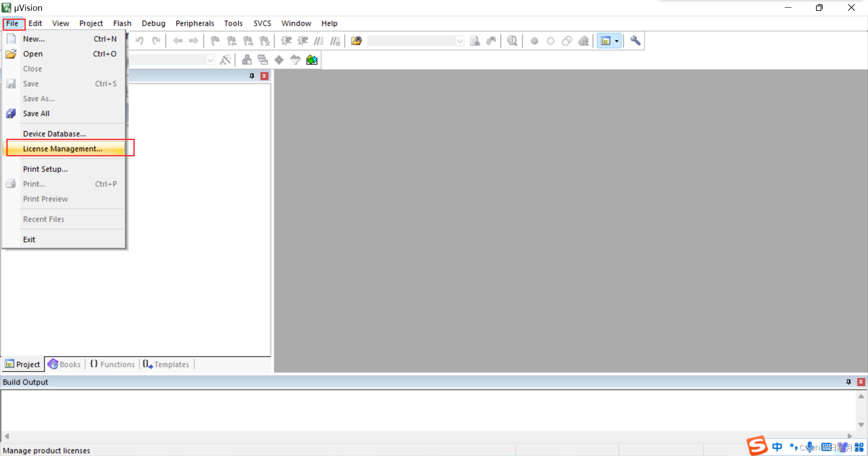The image size is (868, 456).
Task: Select Save All in File menu
Action: [64, 113]
